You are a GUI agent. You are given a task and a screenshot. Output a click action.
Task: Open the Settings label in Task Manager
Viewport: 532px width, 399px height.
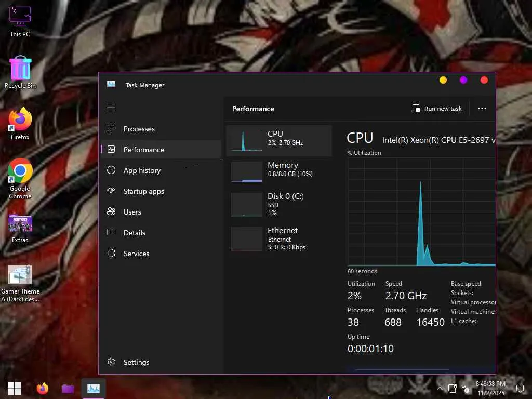pyautogui.click(x=137, y=362)
